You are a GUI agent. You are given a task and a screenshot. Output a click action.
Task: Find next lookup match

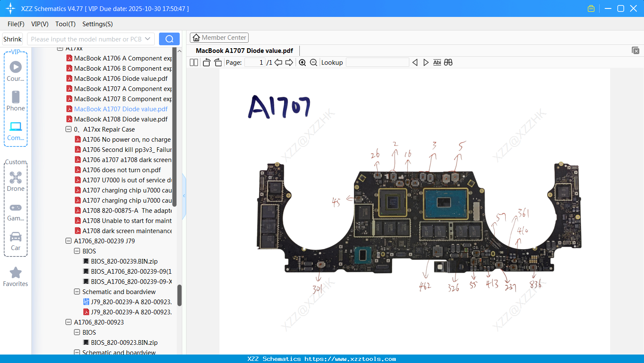[426, 63]
